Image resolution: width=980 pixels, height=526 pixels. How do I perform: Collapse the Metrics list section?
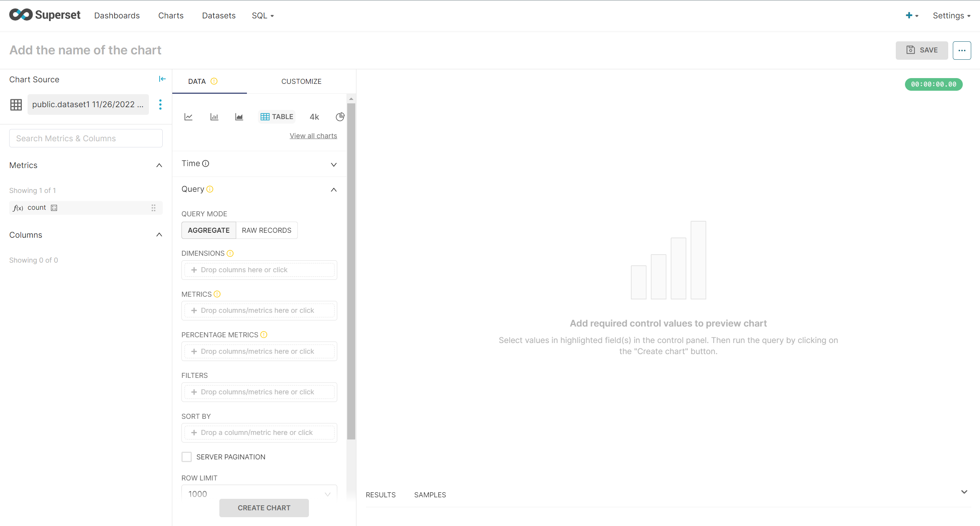(x=159, y=165)
